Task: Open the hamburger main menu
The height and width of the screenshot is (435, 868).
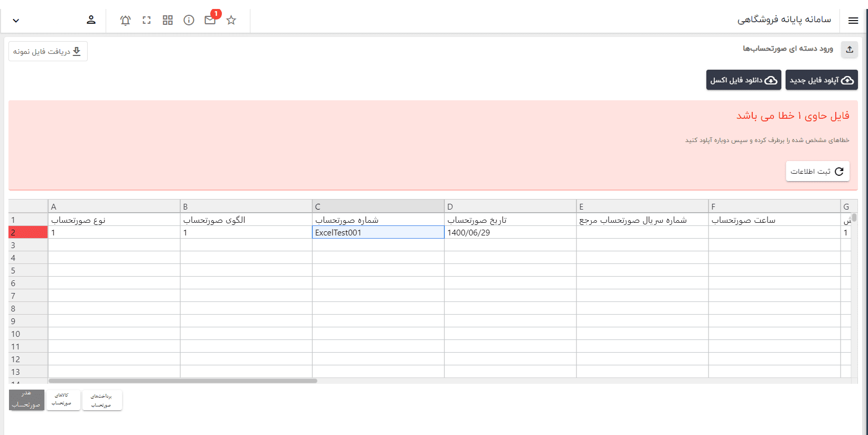Action: click(x=853, y=21)
